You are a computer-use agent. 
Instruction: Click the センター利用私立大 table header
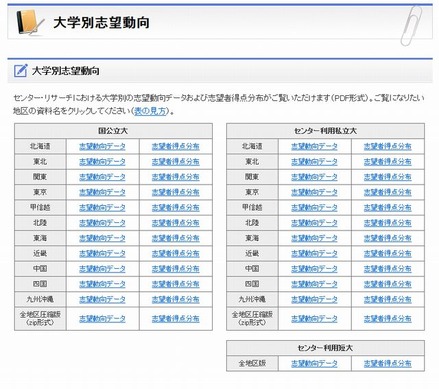point(325,131)
